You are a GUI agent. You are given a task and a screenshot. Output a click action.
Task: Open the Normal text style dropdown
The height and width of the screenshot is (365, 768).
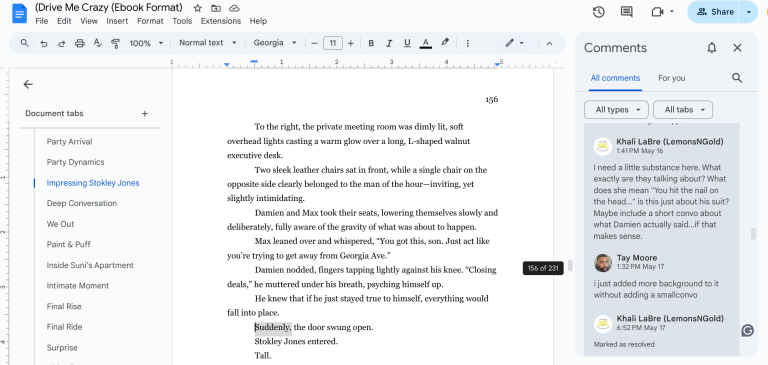pos(208,43)
